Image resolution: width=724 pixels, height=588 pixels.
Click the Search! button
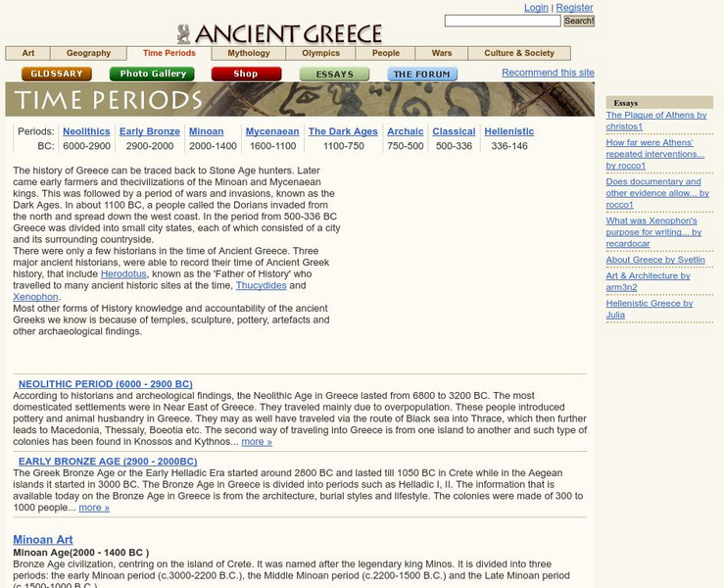tap(579, 21)
